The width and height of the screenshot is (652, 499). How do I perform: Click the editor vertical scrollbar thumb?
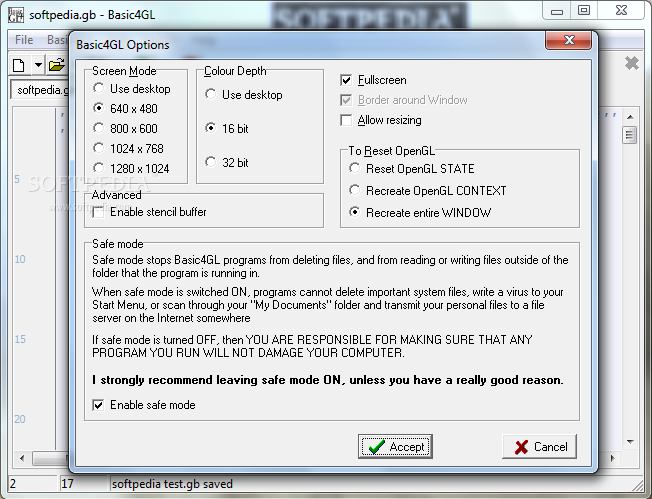coord(630,135)
